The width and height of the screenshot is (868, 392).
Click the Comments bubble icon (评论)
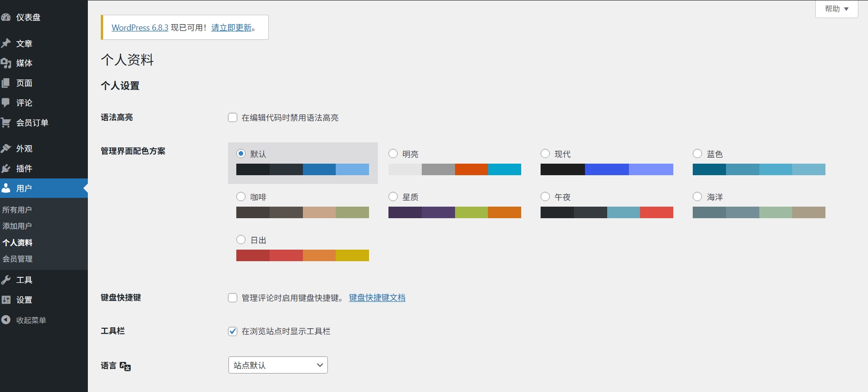point(6,103)
